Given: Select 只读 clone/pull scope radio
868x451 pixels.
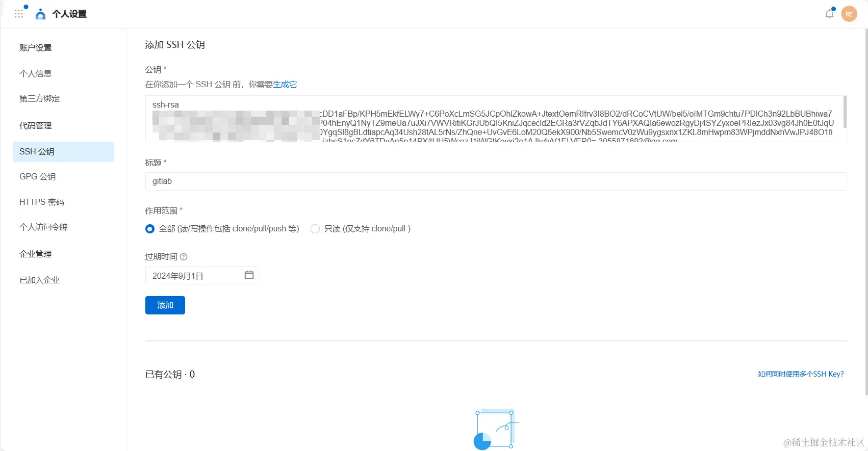Looking at the screenshot, I should point(315,229).
